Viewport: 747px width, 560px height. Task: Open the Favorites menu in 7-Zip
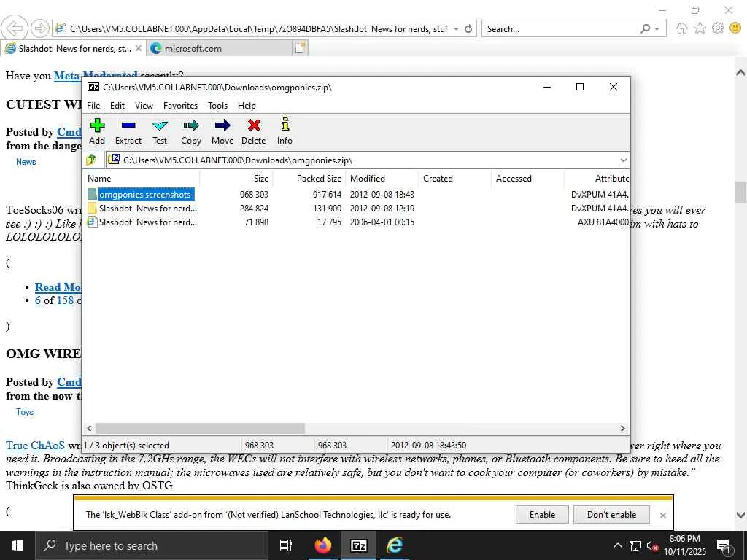click(x=180, y=106)
